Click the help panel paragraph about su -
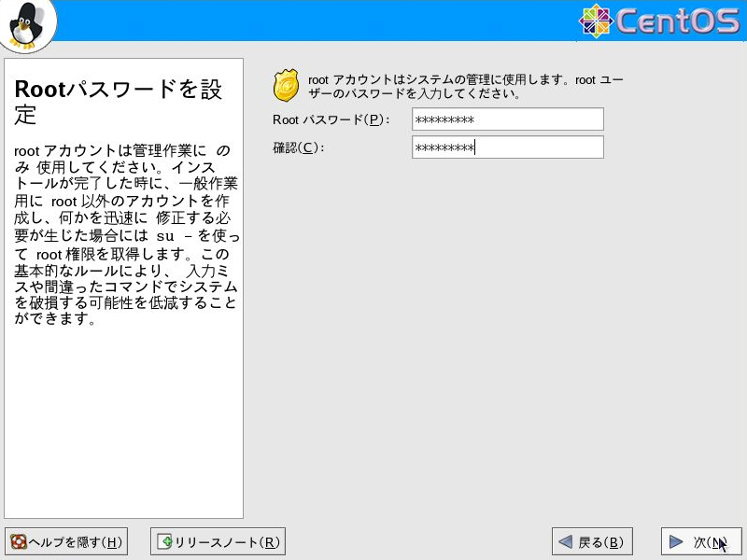This screenshot has height=560, width=747. click(126, 234)
